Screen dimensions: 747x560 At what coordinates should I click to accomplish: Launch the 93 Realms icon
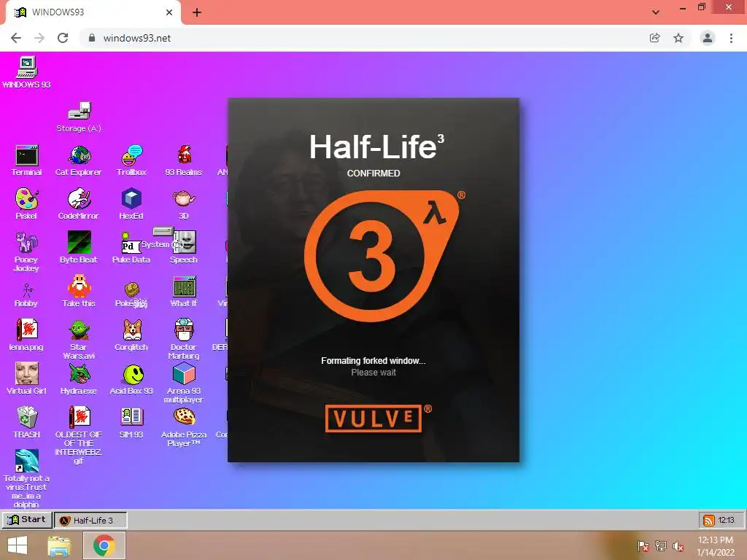(183, 160)
